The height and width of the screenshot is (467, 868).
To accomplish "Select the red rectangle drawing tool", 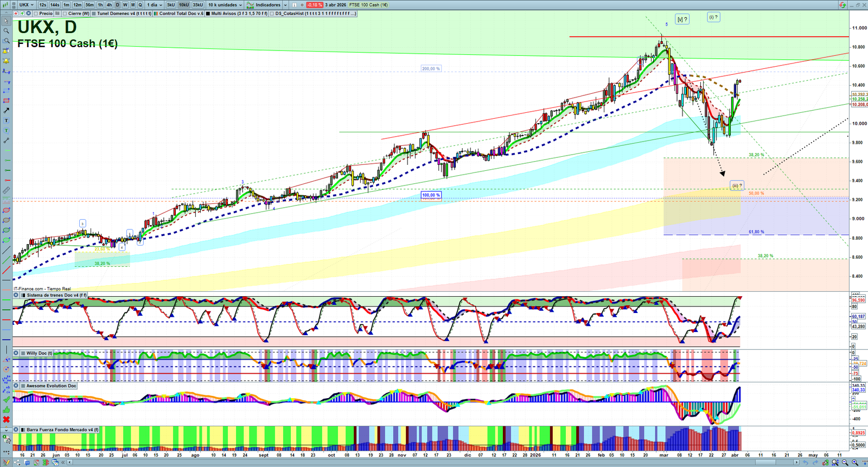I will click(x=6, y=101).
